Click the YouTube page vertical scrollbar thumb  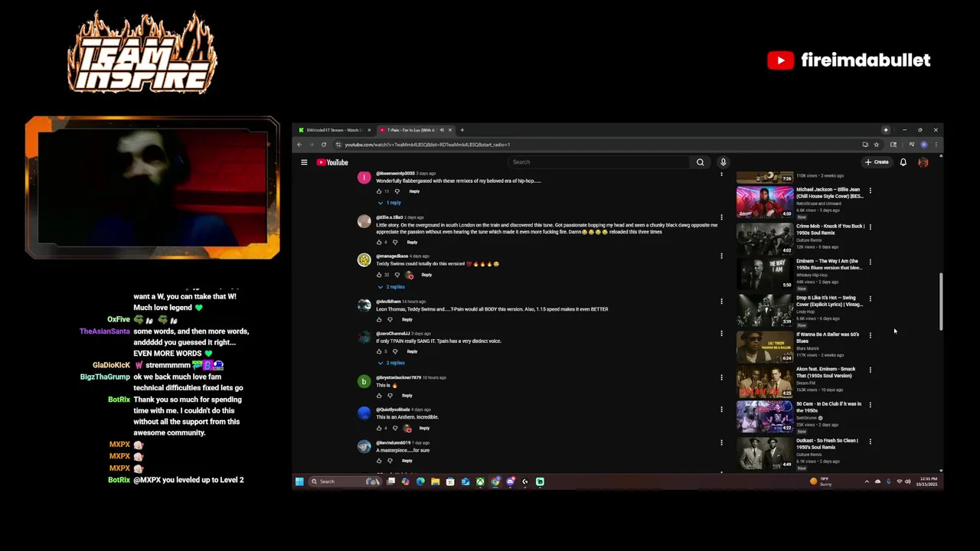tap(941, 302)
